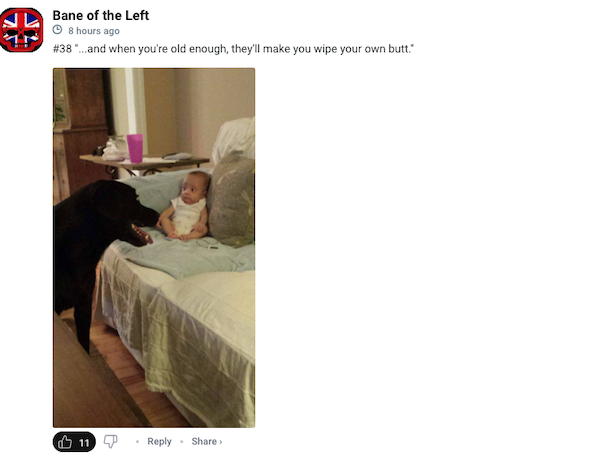Expand the Share chevron arrow
Screen dimensions: 600x458
220,442
